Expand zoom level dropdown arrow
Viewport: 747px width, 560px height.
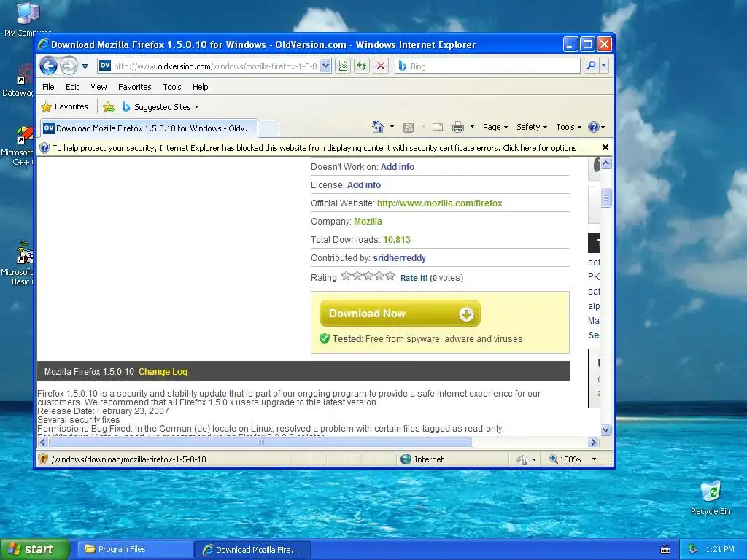click(x=594, y=459)
